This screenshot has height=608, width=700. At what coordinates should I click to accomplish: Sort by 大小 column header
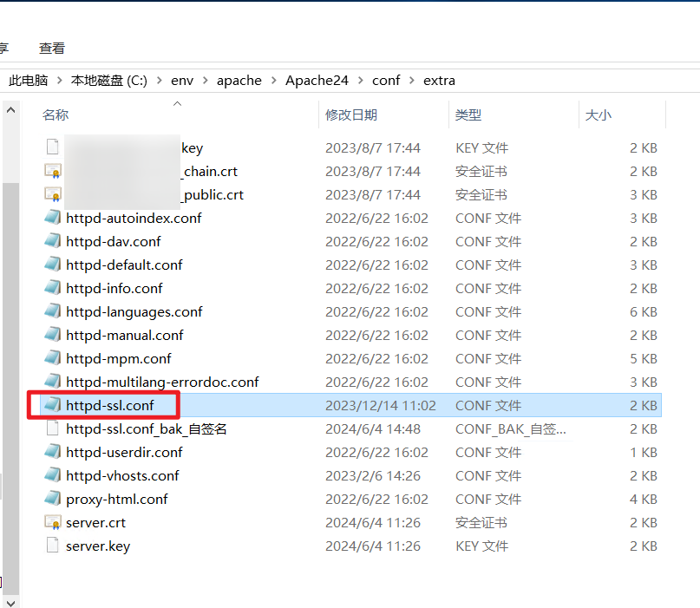point(598,114)
